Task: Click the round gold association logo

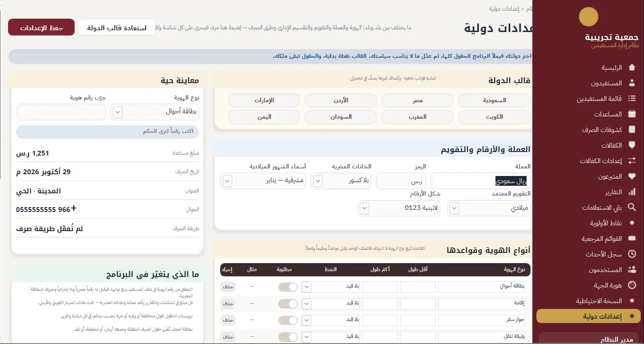Action: click(588, 17)
